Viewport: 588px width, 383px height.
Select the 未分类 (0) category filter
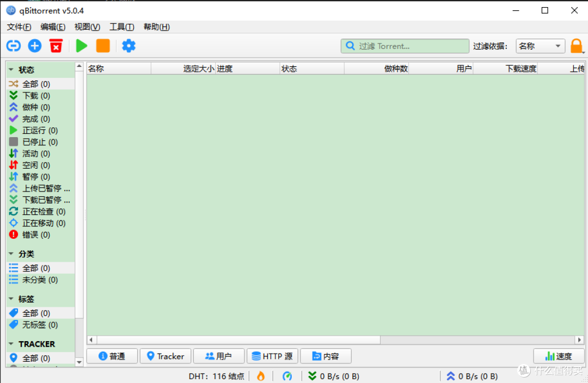pyautogui.click(x=41, y=280)
